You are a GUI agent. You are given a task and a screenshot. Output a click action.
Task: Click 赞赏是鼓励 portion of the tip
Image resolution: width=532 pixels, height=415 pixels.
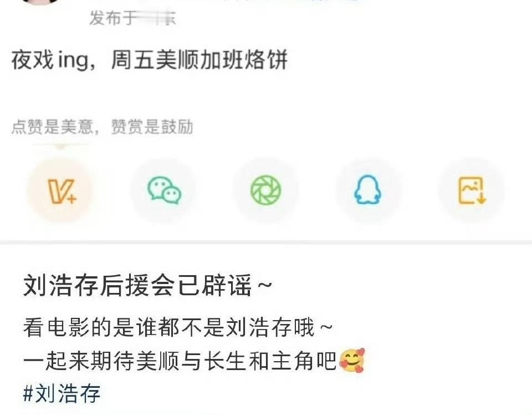click(152, 126)
